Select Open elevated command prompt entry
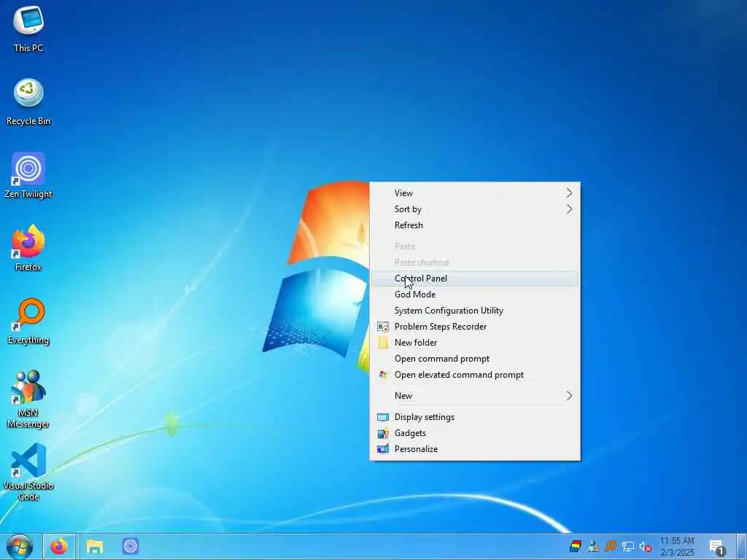747x560 pixels. (x=475, y=375)
